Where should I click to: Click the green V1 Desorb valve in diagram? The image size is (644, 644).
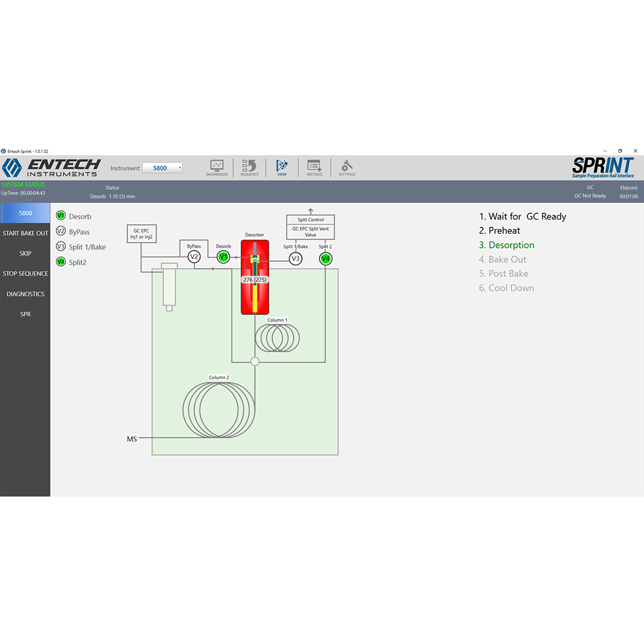coord(223,257)
